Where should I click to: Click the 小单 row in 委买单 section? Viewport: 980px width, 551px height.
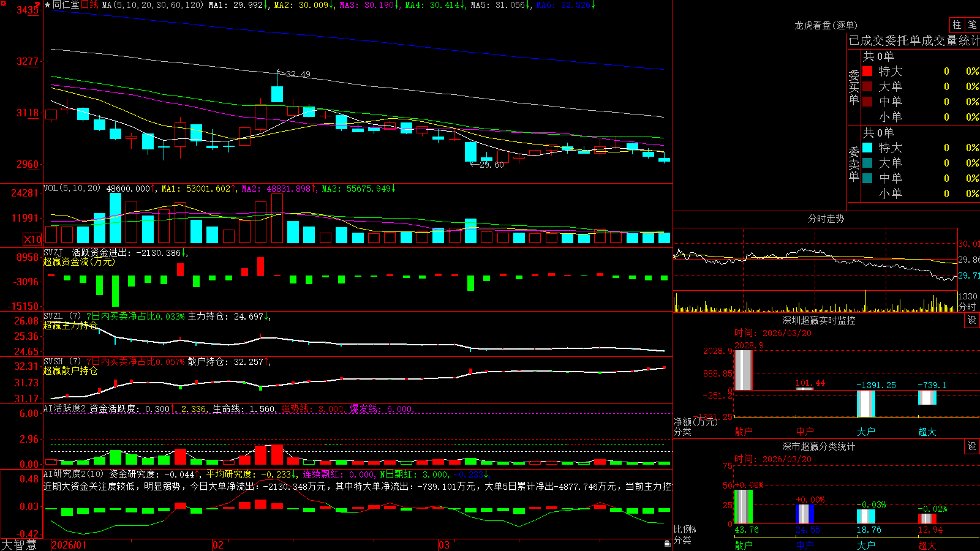[919, 117]
